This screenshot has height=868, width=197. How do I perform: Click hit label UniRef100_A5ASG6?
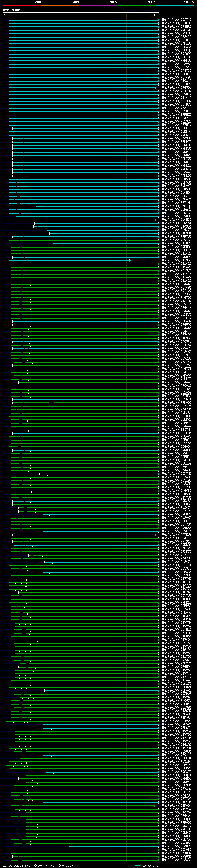click(x=177, y=47)
